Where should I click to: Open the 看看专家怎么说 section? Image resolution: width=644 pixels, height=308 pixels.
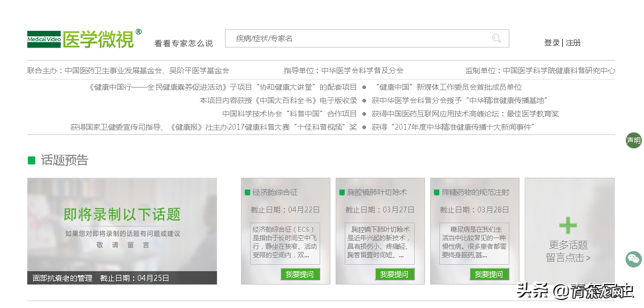(x=183, y=43)
